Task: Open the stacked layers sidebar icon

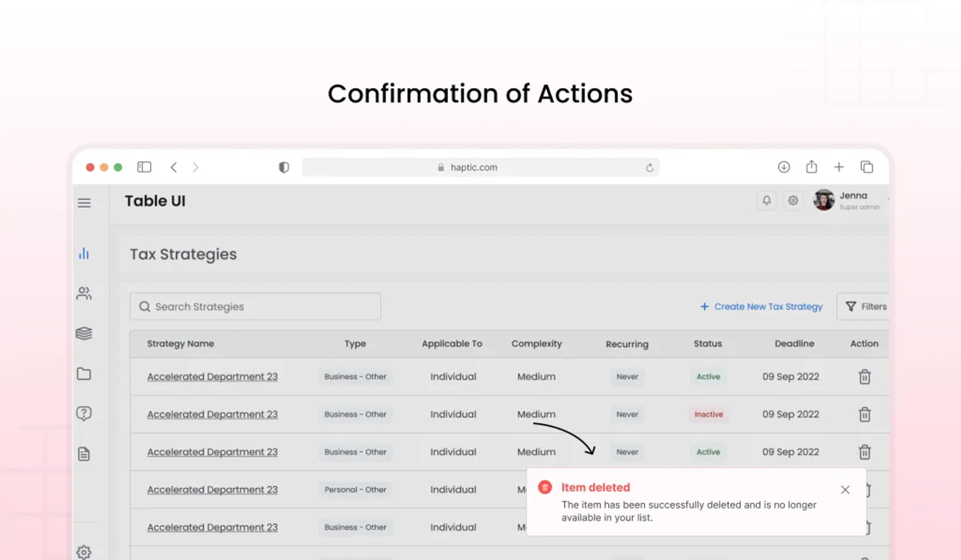Action: (84, 334)
